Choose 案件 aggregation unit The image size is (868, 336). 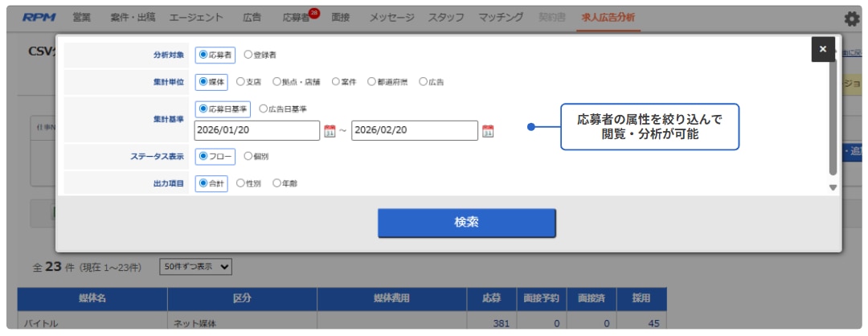coord(344,81)
